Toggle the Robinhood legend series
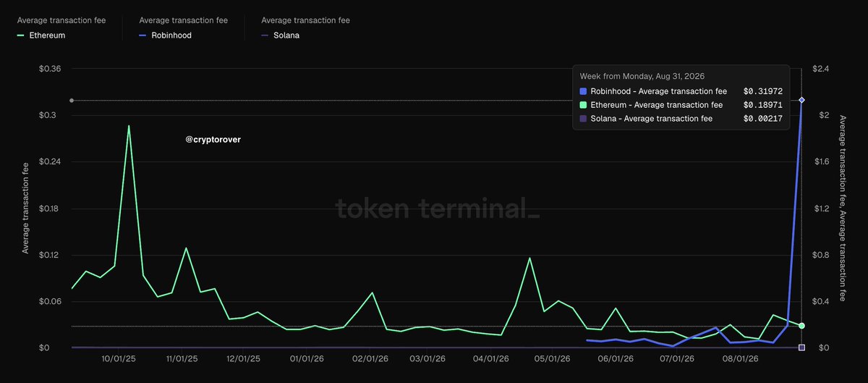Image resolution: width=868 pixels, height=383 pixels. pyautogui.click(x=166, y=35)
